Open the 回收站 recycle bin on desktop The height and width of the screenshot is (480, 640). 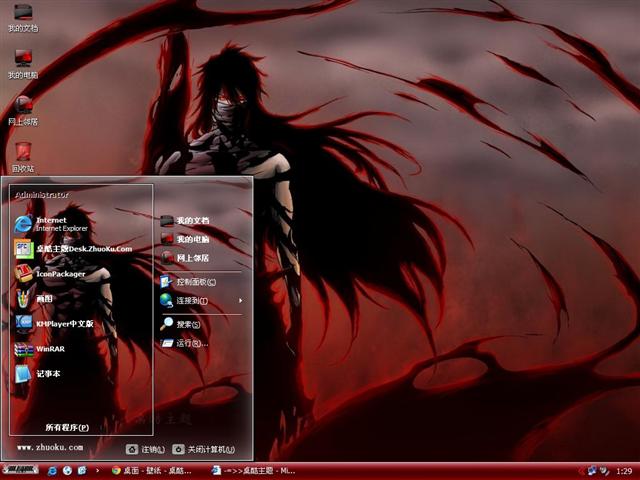(23, 157)
